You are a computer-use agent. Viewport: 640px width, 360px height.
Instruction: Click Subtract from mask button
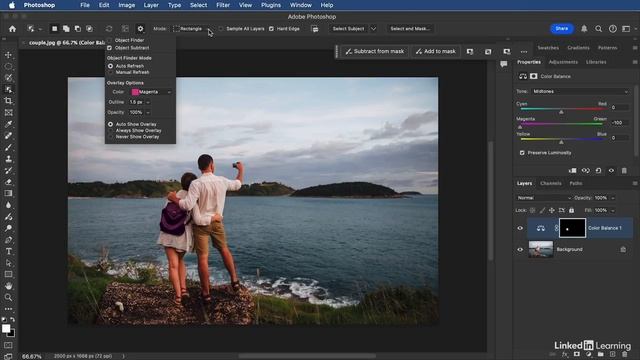click(375, 51)
